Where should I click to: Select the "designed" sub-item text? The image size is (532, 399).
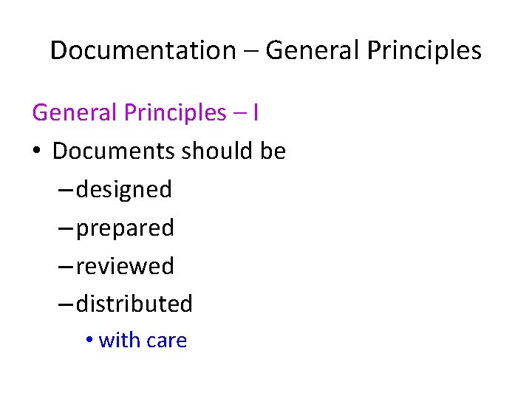tap(124, 190)
